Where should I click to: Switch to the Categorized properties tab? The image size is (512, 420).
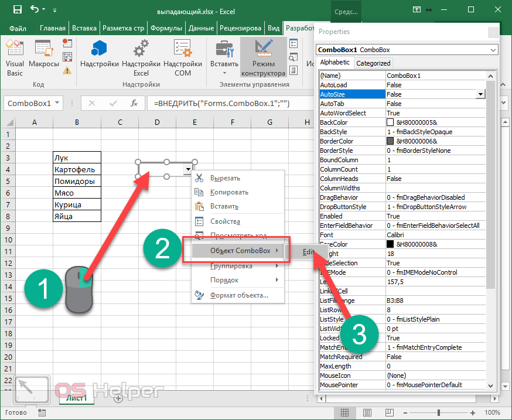tap(373, 63)
